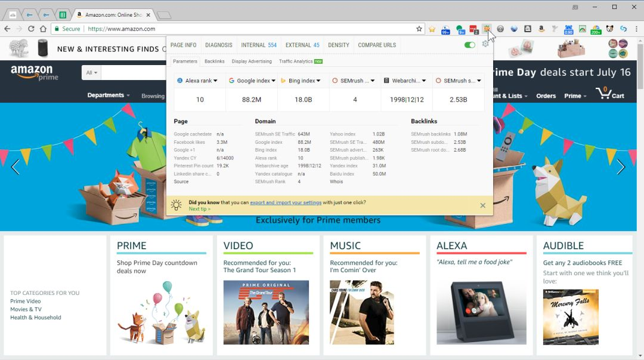
Task: Toggle SEOquake on/off switch
Action: click(469, 45)
